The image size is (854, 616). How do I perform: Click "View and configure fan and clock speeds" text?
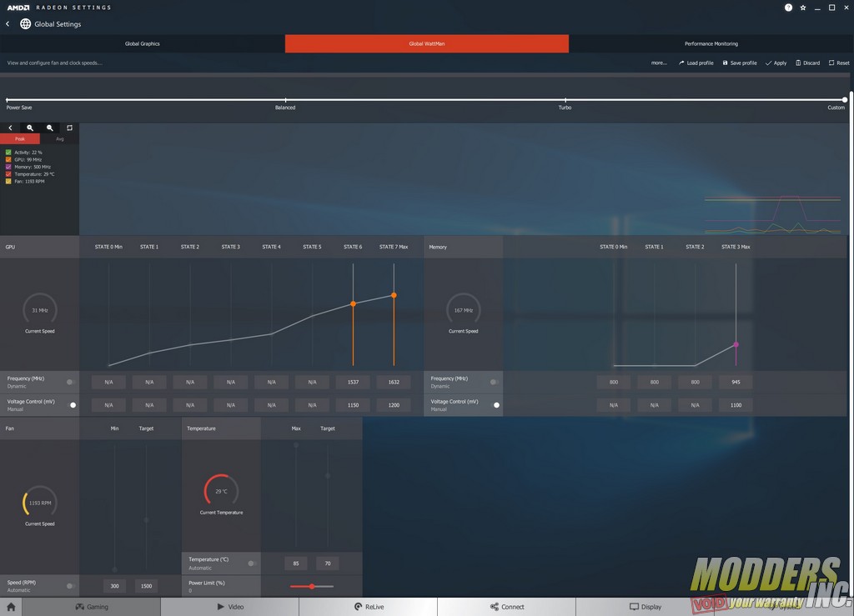[54, 63]
